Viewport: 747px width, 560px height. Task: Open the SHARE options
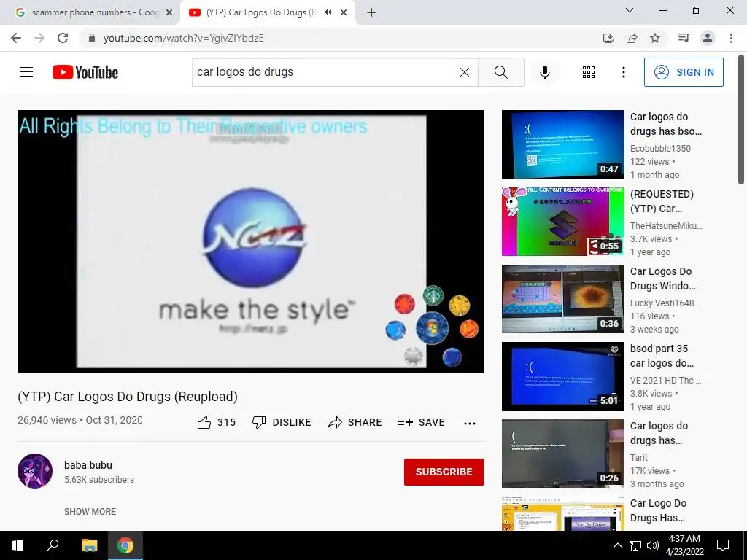355,422
